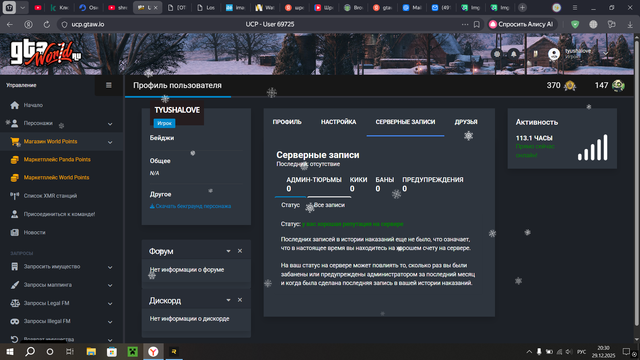Expand the Запросы маппинга chevron
Viewport: 640px width, 360px height.
pos(110,285)
